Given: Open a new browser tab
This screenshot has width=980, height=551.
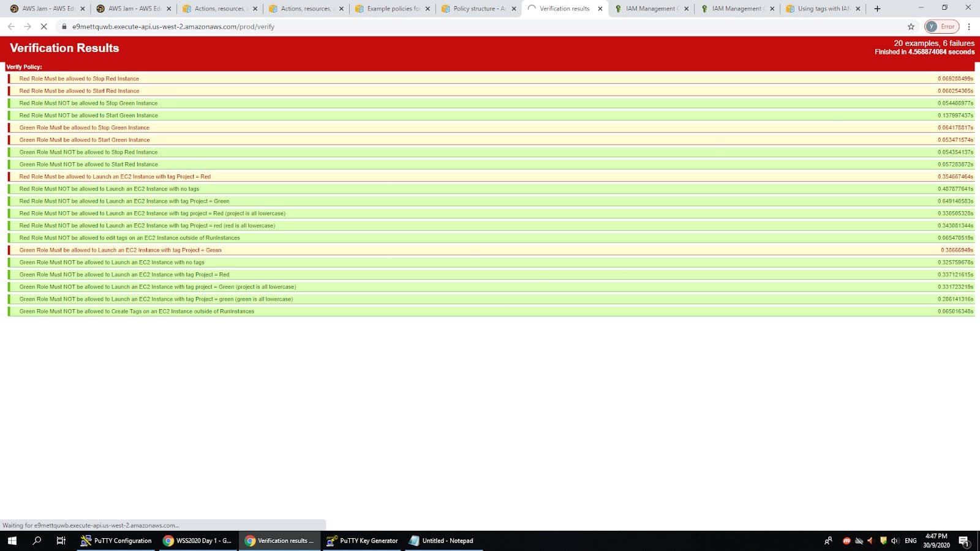Looking at the screenshot, I should point(877,9).
